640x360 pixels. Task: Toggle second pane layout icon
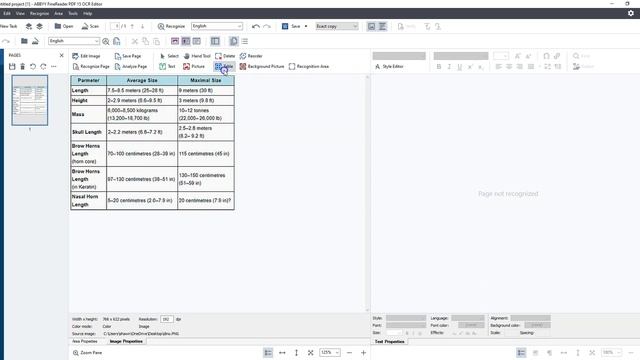click(186, 41)
